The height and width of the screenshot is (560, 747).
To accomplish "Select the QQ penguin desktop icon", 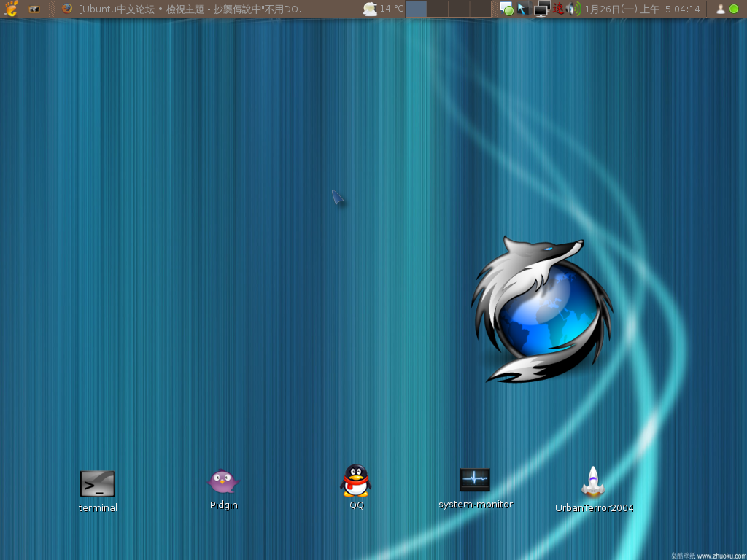I will 356,481.
